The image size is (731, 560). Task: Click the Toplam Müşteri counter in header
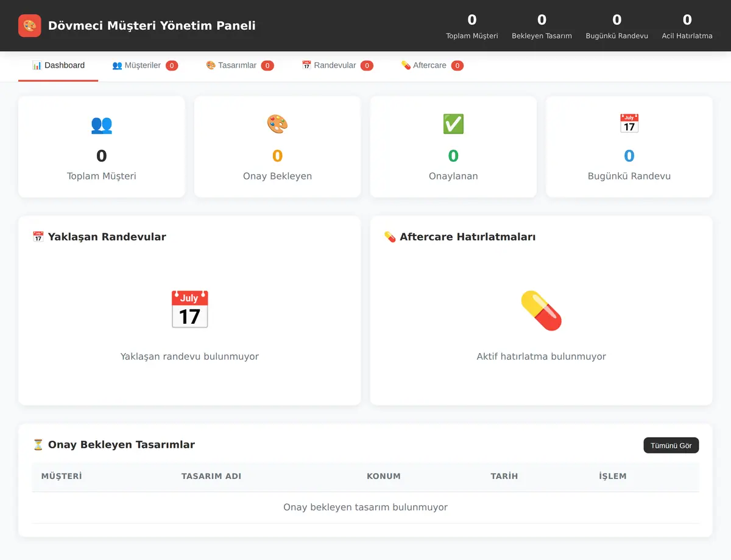(472, 26)
